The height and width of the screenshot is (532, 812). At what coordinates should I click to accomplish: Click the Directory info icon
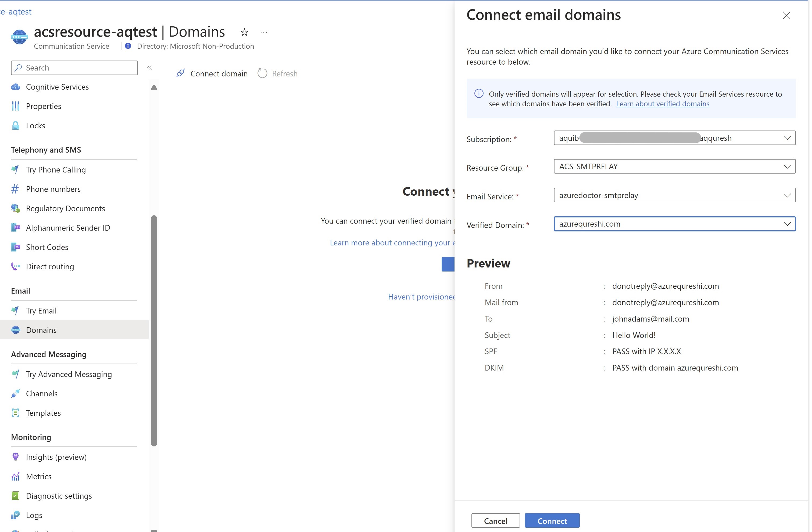pyautogui.click(x=128, y=46)
